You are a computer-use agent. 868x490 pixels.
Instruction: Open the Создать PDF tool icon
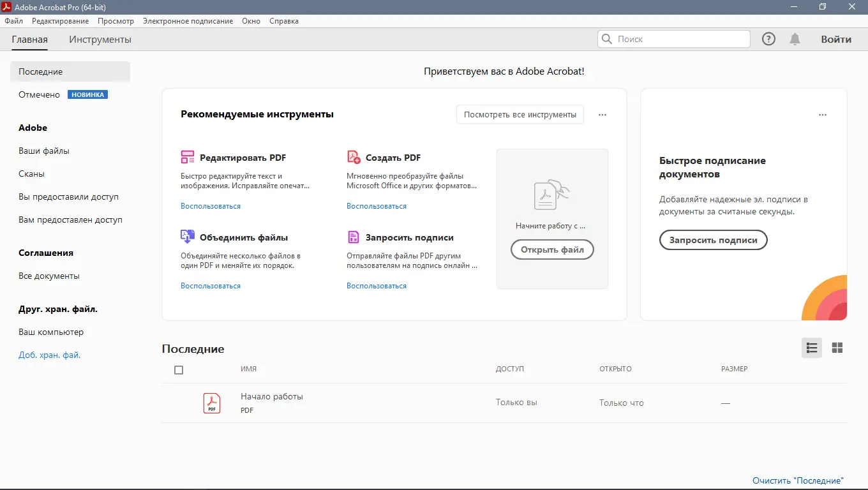353,156
